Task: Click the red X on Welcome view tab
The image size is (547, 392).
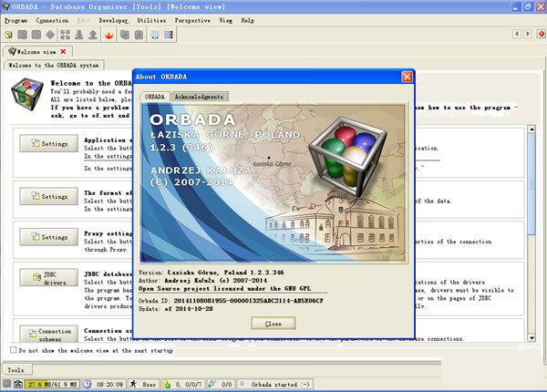Action: click(x=63, y=51)
